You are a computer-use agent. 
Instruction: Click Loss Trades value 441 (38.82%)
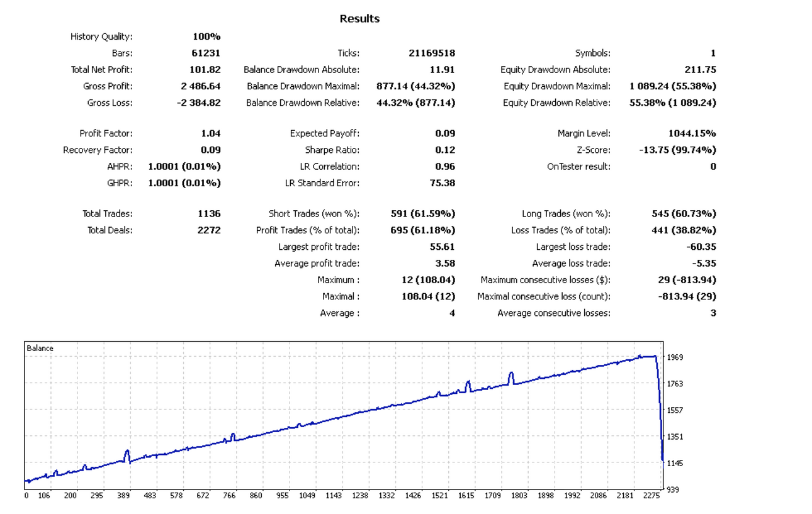click(x=684, y=230)
